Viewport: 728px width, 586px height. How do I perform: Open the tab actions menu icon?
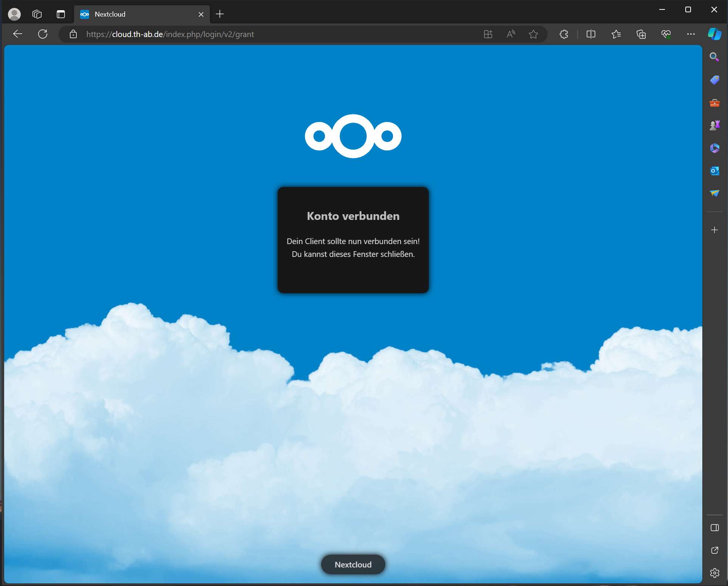[61, 14]
